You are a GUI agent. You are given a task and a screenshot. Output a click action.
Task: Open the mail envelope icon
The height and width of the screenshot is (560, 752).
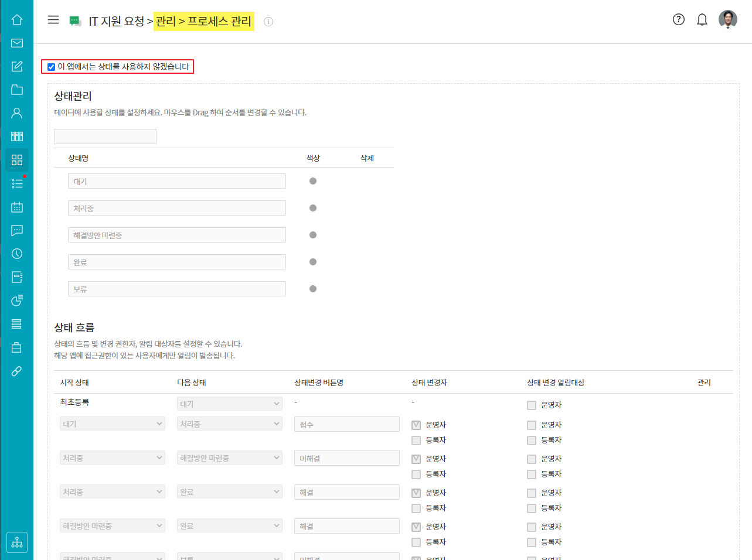pyautogui.click(x=17, y=43)
